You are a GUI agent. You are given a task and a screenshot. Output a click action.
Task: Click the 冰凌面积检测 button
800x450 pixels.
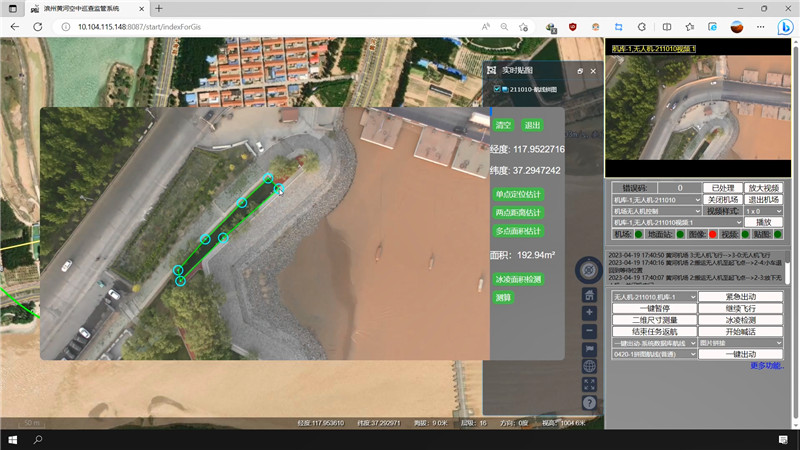tap(518, 280)
